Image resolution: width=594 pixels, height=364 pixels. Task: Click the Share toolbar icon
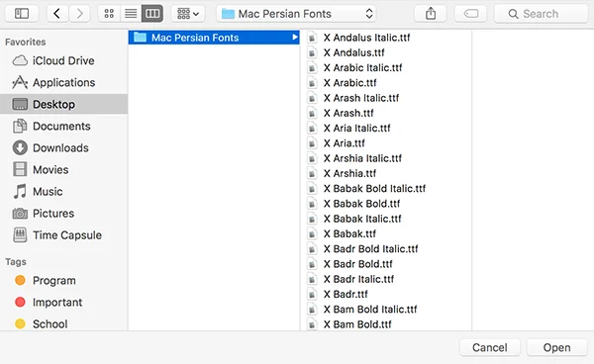click(431, 14)
